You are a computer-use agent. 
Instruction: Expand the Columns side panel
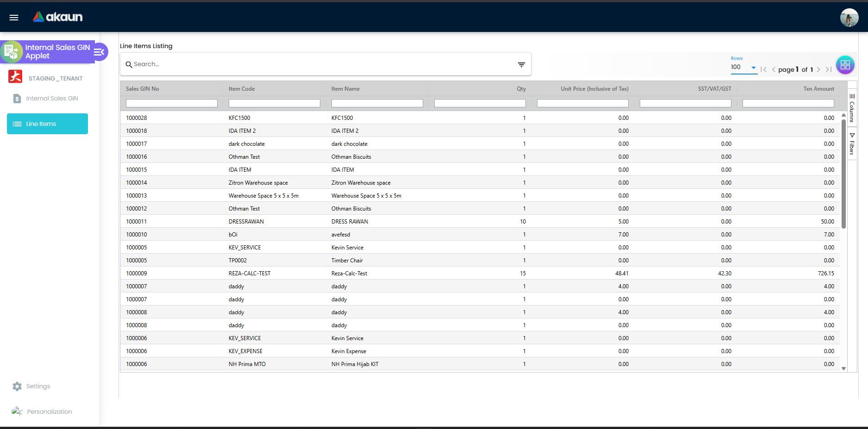pyautogui.click(x=852, y=108)
